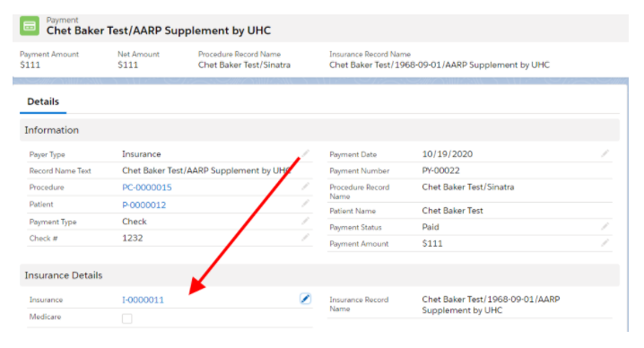Click header Procedure Record Name 'Chet Baker Test/Sinatra'
644x348 pixels.
pos(244,65)
